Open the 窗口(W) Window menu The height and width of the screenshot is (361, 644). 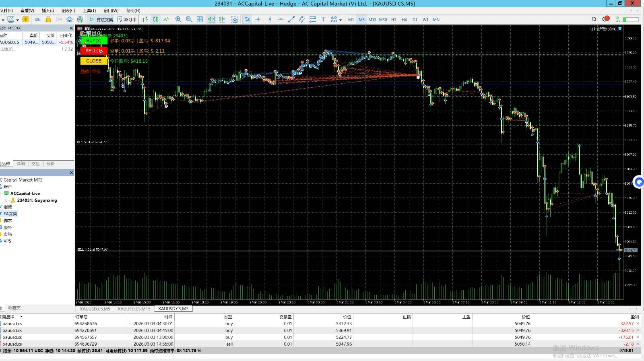click(x=111, y=10)
